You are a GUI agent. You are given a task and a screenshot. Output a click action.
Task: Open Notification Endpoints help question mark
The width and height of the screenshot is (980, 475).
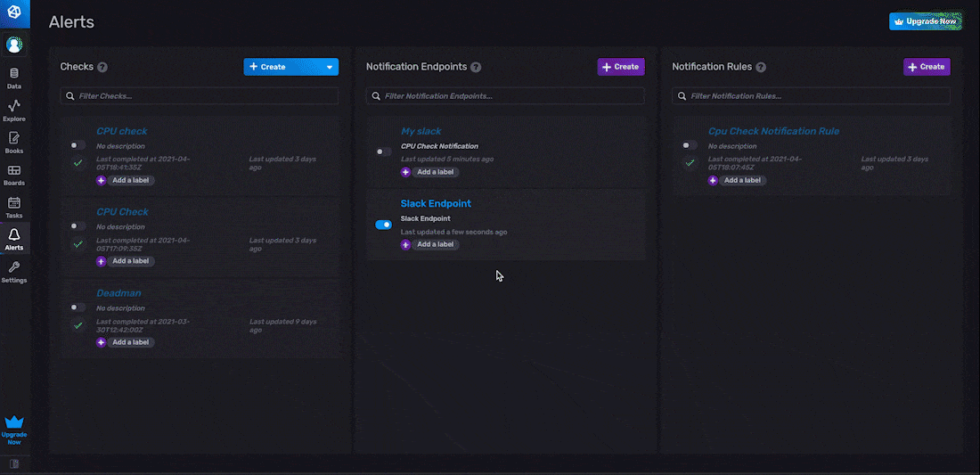(476, 67)
